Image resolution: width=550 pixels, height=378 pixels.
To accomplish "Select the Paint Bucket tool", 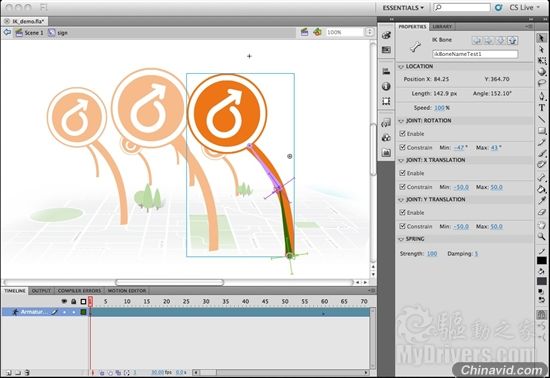I will (x=542, y=189).
